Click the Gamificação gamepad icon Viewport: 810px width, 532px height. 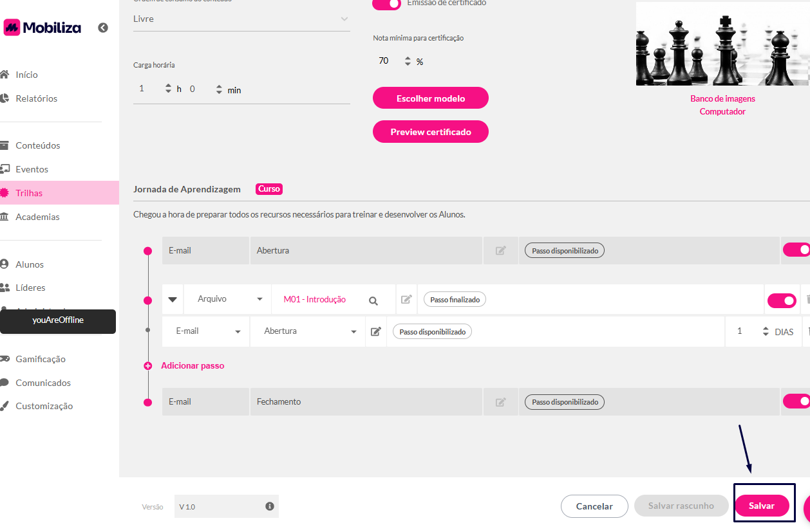tap(5, 359)
